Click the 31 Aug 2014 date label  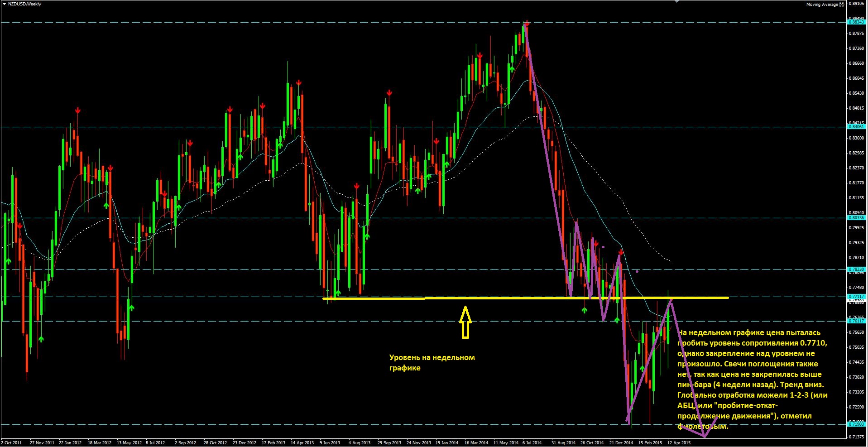click(x=564, y=443)
